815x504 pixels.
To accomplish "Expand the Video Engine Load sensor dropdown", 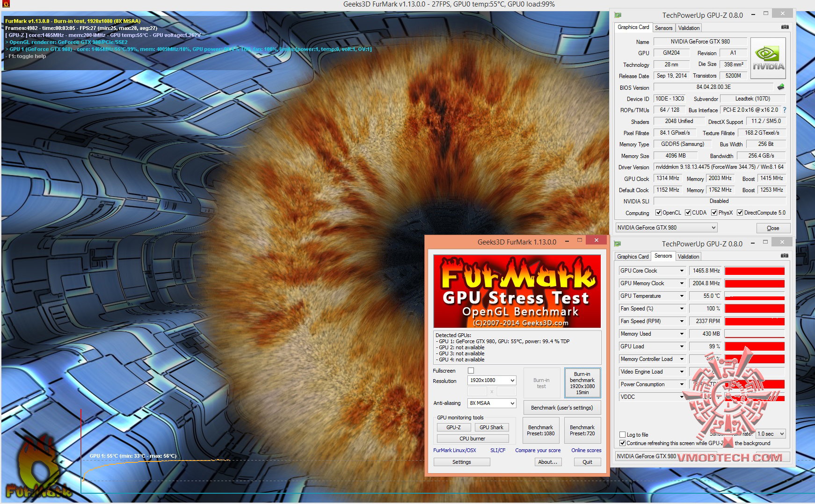I will [x=682, y=372].
